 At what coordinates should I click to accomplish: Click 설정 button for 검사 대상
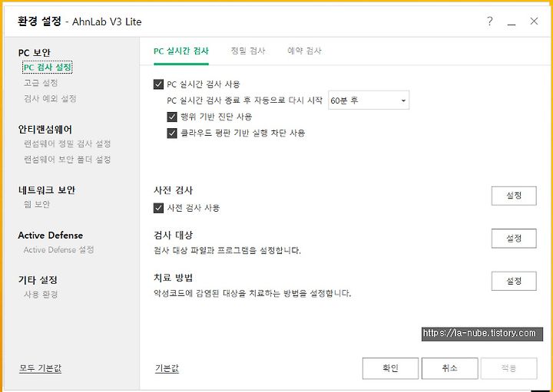[514, 239]
